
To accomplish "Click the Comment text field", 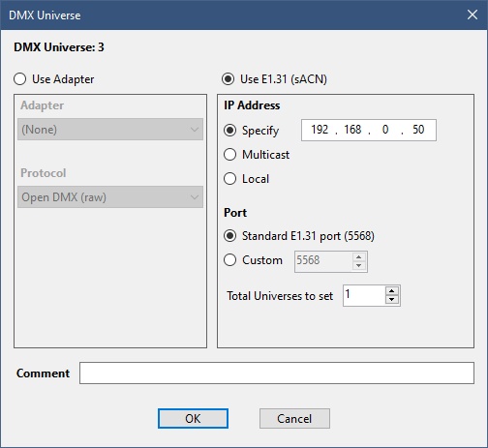I will tap(277, 373).
